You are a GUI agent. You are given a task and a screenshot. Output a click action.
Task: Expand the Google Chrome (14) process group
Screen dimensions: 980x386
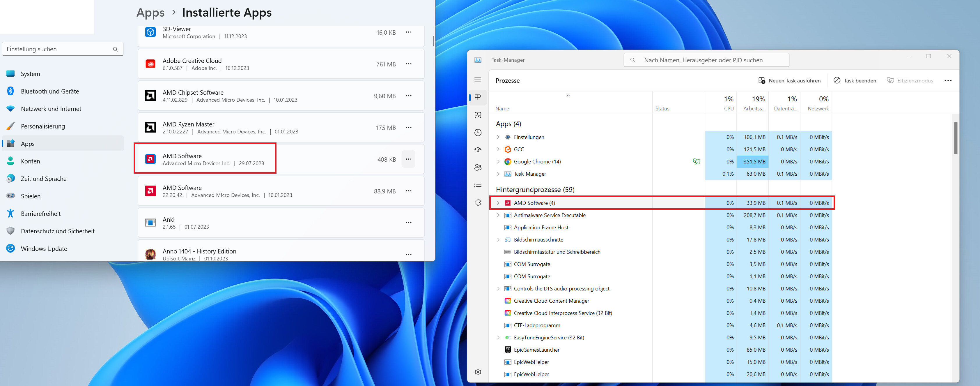click(x=498, y=162)
